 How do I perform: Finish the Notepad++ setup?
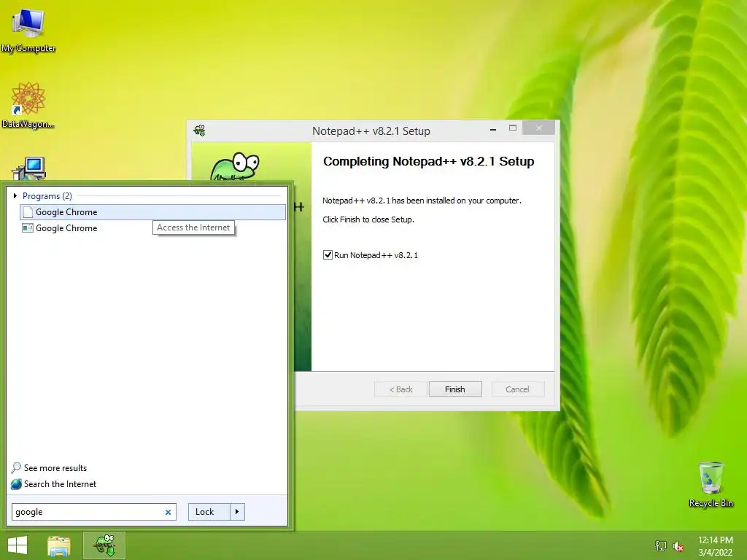[455, 389]
